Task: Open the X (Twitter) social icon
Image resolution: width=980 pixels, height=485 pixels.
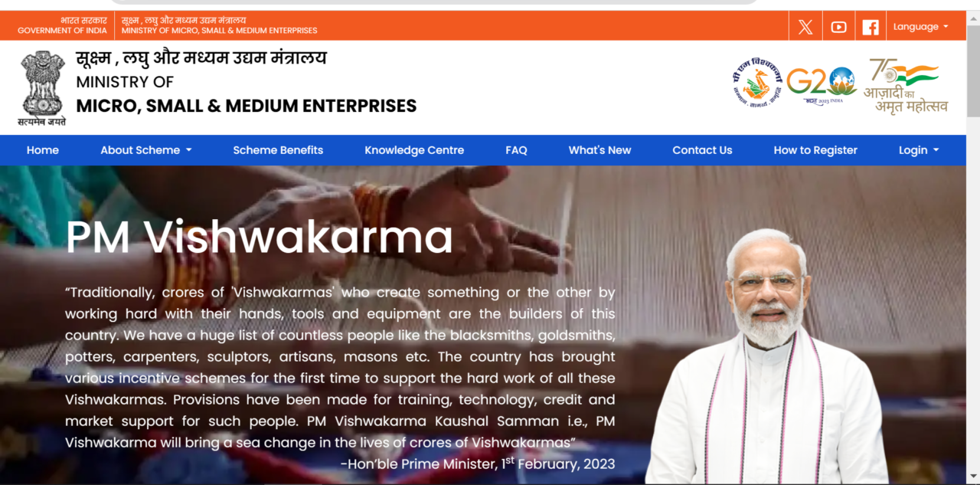Action: click(805, 27)
